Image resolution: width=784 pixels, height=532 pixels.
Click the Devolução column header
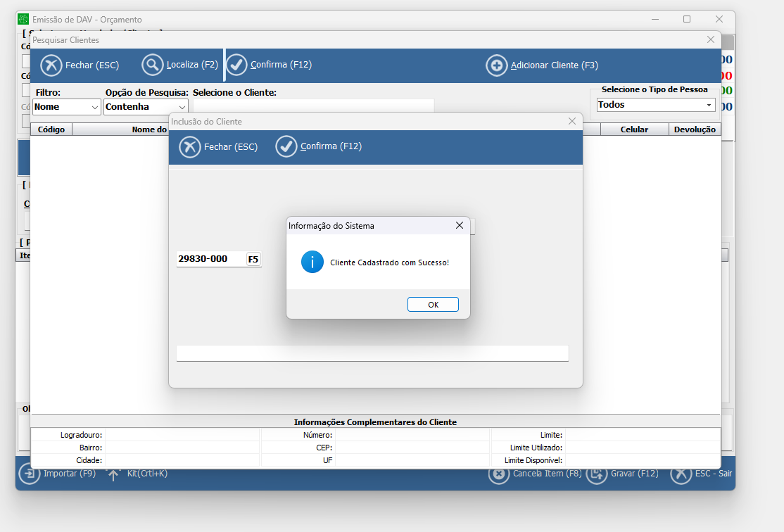click(x=695, y=129)
